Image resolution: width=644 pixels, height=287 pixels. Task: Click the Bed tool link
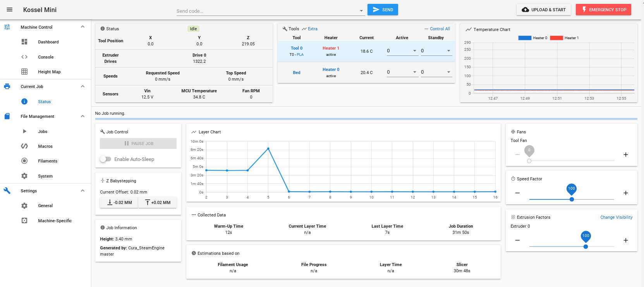point(297,73)
